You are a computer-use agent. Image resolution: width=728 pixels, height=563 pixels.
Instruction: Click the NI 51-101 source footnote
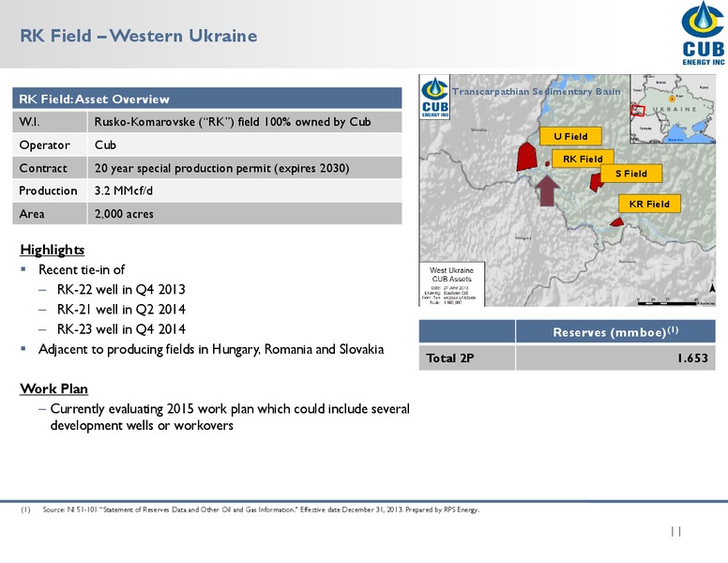tap(261, 510)
